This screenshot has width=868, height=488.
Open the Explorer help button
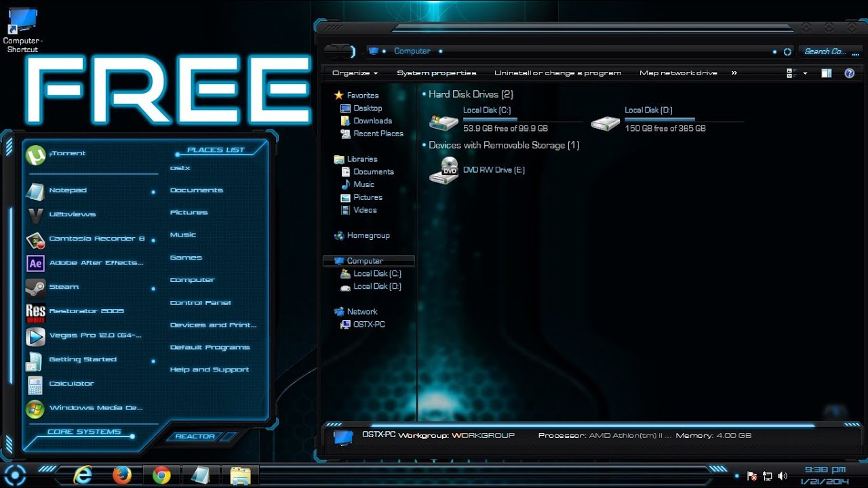tap(849, 73)
